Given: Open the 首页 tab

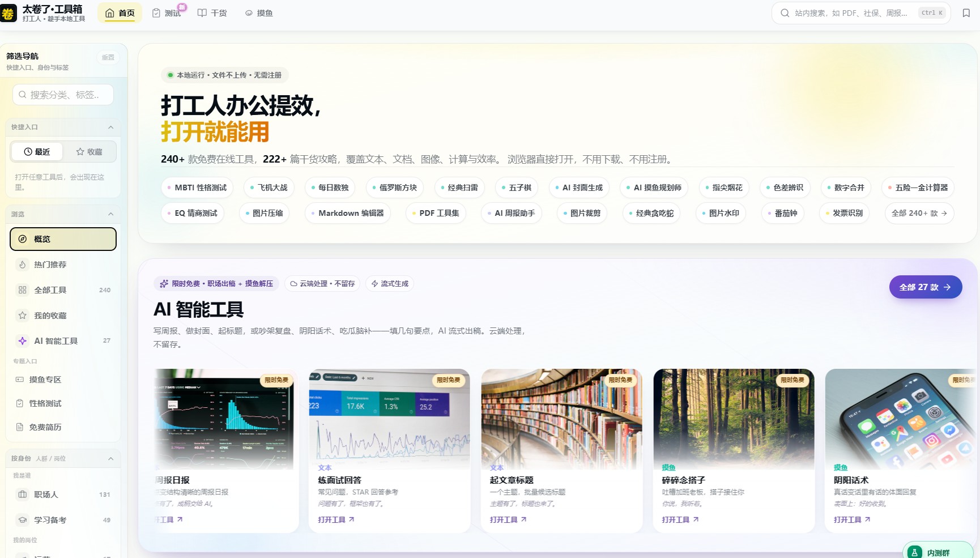Looking at the screenshot, I should pyautogui.click(x=120, y=13).
